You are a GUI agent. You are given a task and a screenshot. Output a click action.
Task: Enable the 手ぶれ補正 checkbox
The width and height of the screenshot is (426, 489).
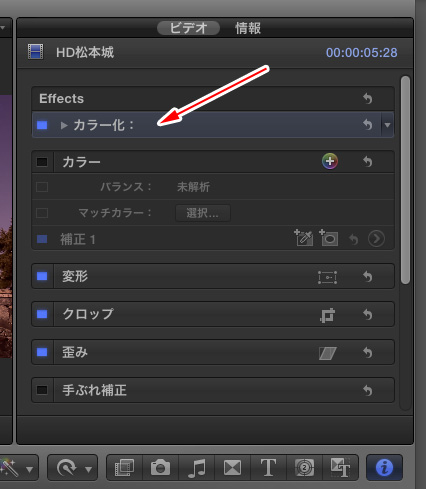click(x=42, y=390)
